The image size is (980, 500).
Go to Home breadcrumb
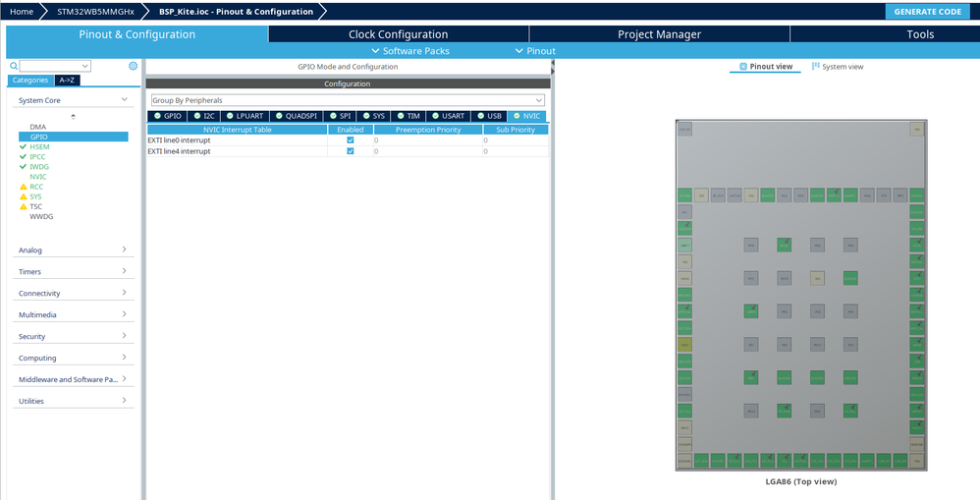point(22,11)
